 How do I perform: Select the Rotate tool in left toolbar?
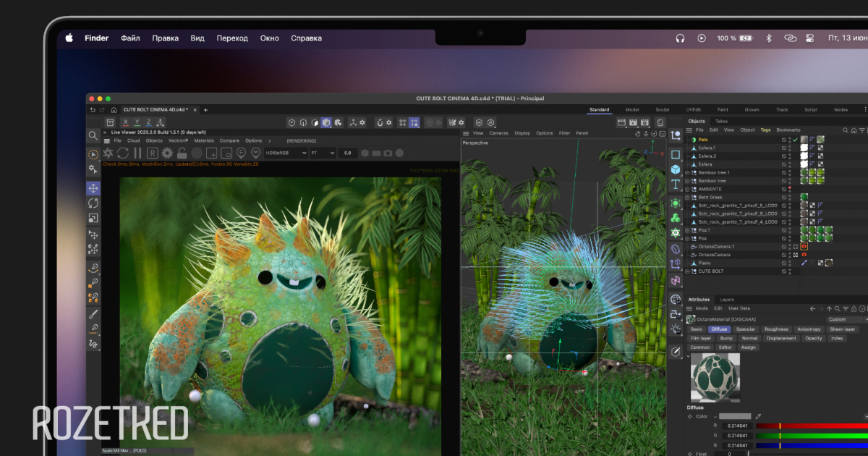[93, 203]
